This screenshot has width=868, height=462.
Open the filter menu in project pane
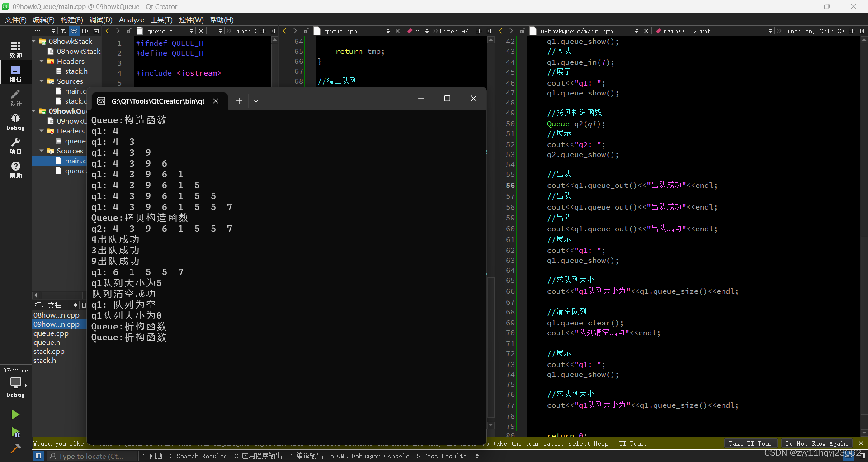[63, 31]
